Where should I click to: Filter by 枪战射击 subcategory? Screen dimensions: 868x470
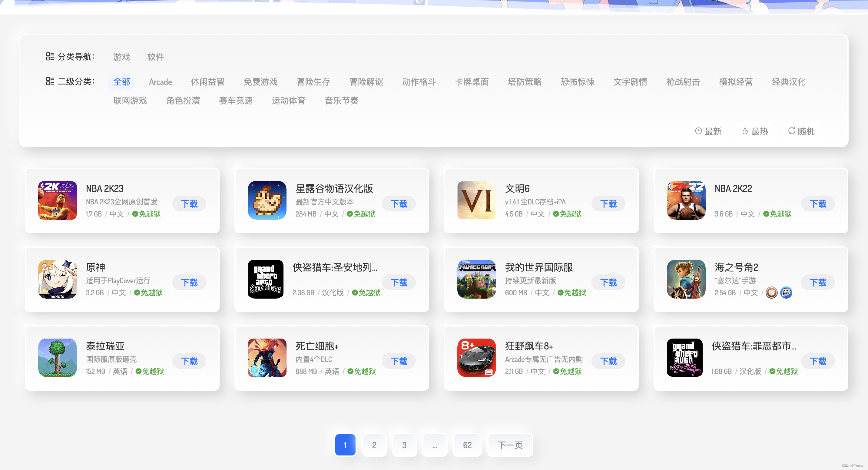point(683,81)
